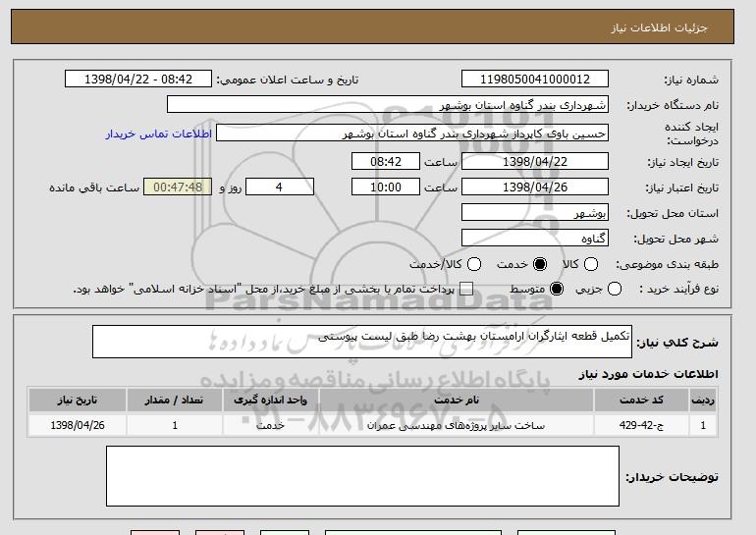Screen dimensions: 756x535
Task: Click validity date field 1398/04/26
Action: tap(535, 187)
